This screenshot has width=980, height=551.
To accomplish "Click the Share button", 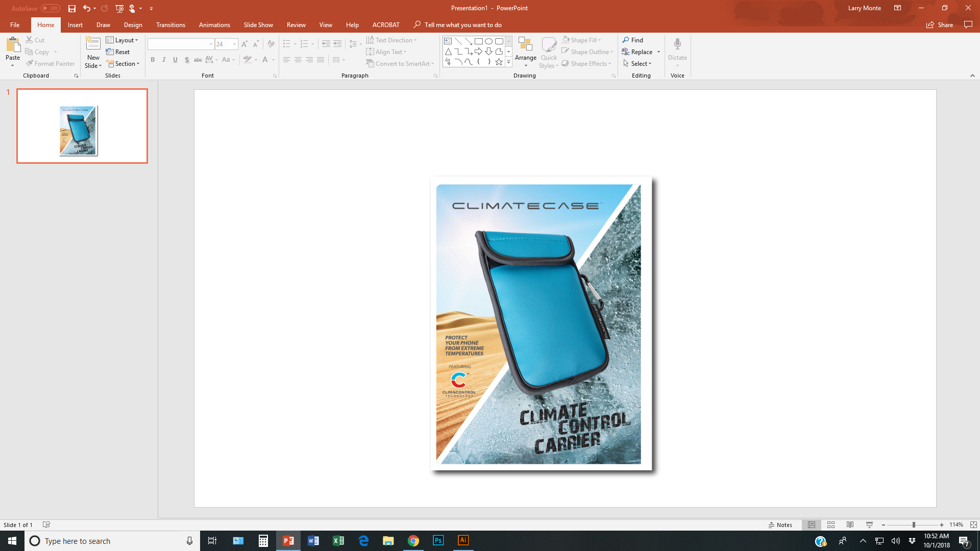I will click(x=940, y=24).
